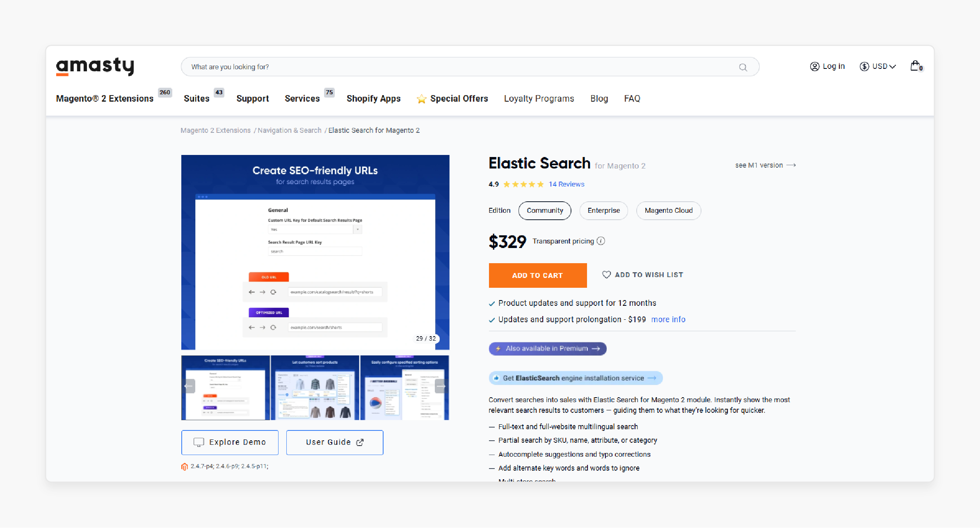
Task: Open Magento 2 Extensions menu
Action: tap(105, 99)
